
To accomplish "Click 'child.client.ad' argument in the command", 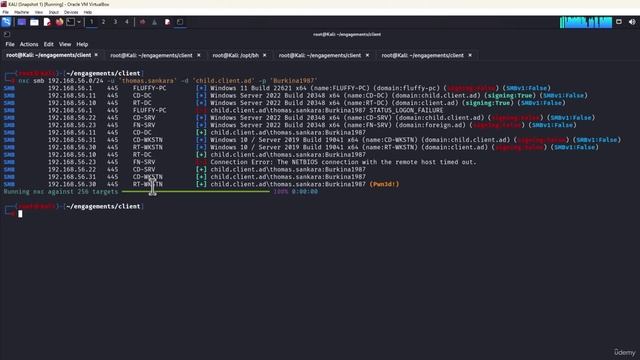I will (x=224, y=81).
